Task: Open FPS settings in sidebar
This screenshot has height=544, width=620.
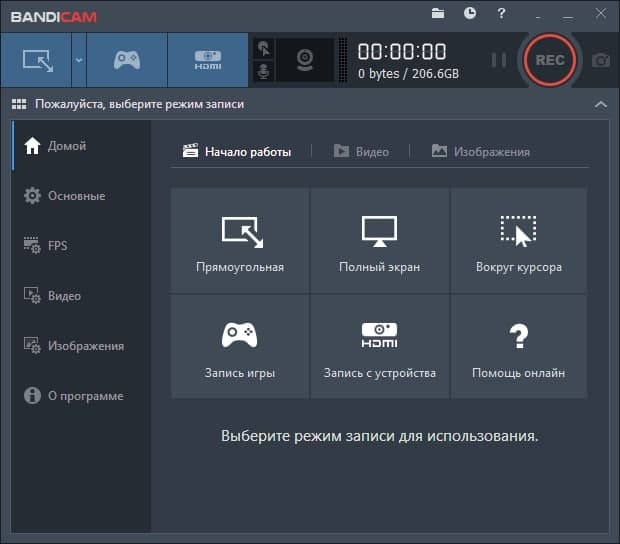Action: pos(81,246)
